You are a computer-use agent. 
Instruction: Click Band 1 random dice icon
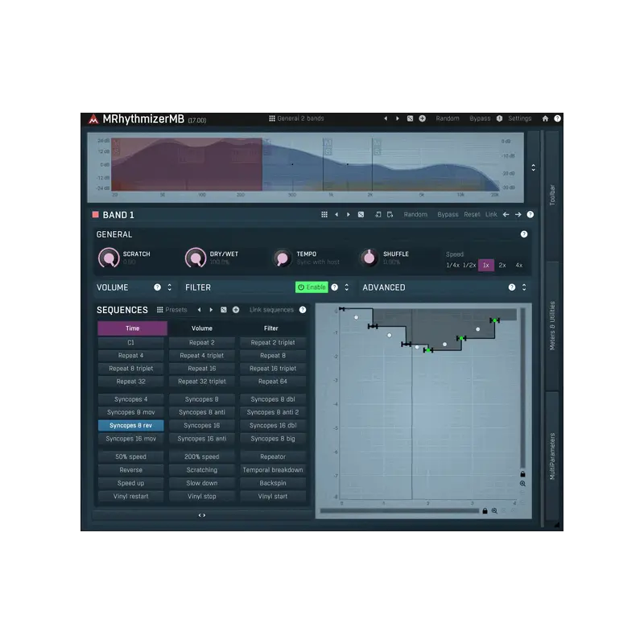coord(361,214)
